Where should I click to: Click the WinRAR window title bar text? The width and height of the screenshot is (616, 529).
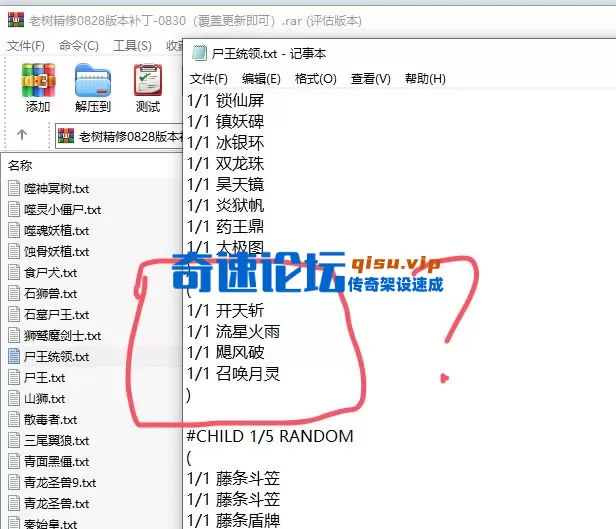[x=195, y=20]
